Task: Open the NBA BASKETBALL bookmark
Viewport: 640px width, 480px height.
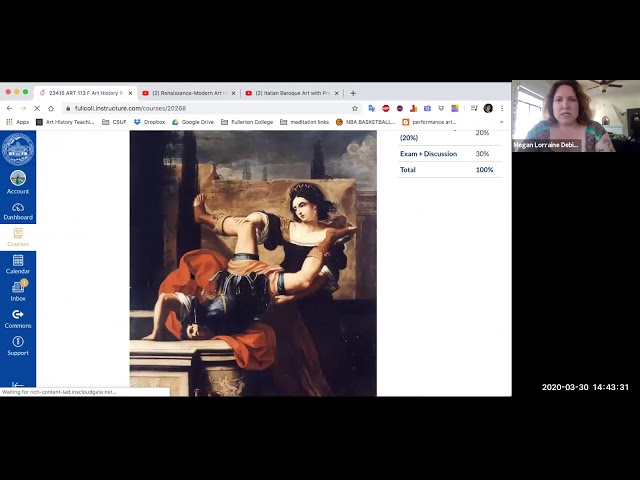Action: pos(365,122)
